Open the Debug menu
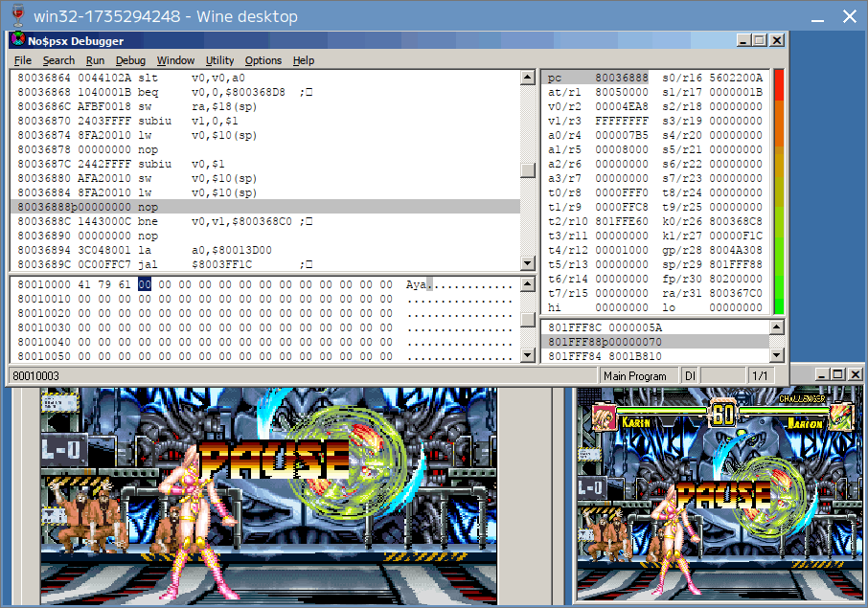The image size is (868, 608). pyautogui.click(x=130, y=60)
